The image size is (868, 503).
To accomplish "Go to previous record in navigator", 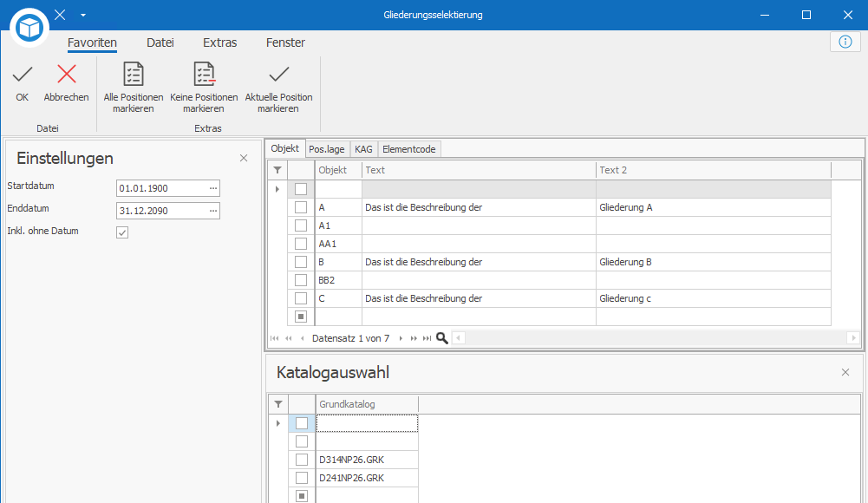I will (303, 338).
